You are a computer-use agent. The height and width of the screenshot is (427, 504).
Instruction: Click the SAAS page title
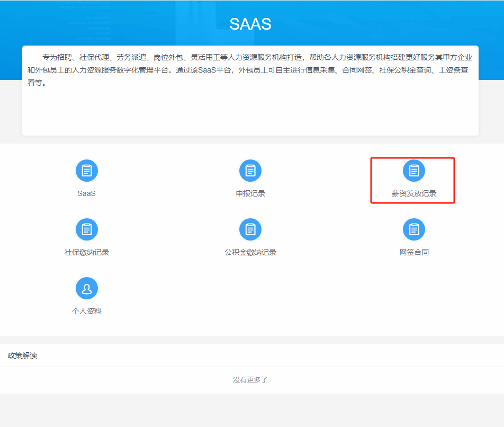tap(250, 24)
